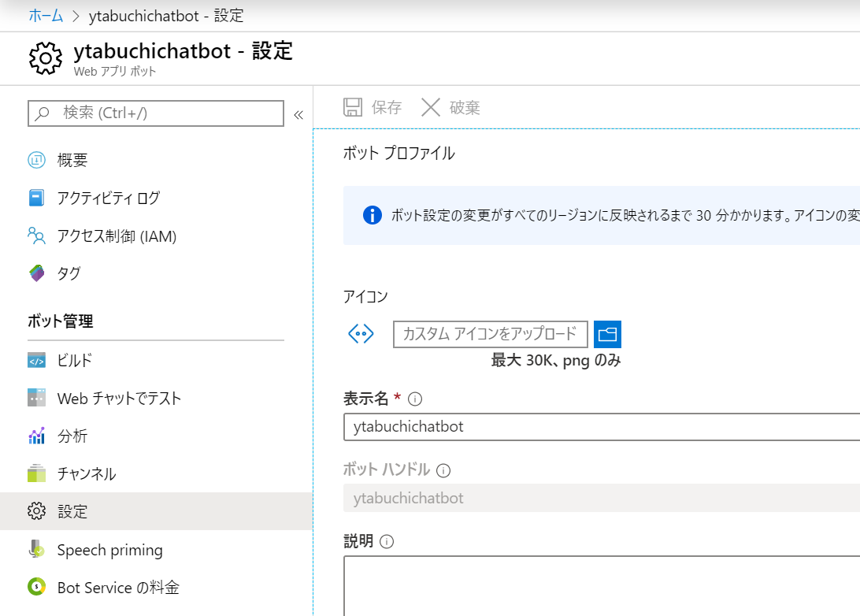Screen dimensions: 860x616
Task: Collapse the sidebar with double chevron
Action: point(298,115)
